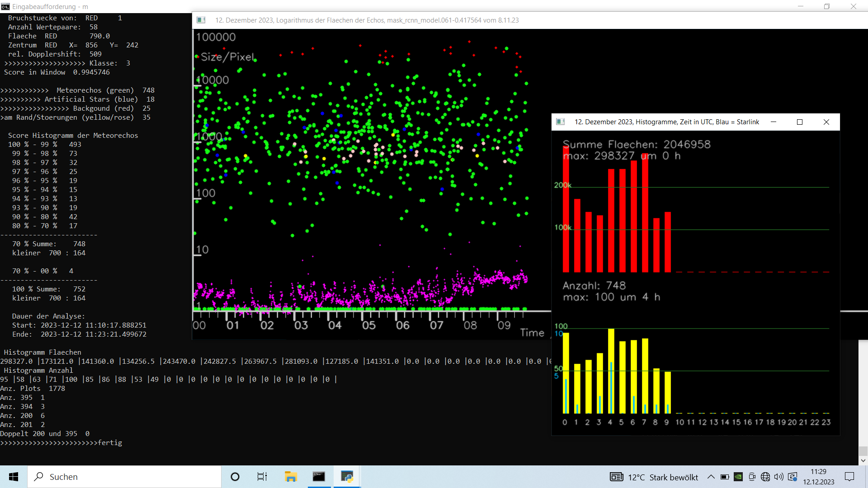Click 'max: 298327 um 0 h' label
868x488 pixels.
point(622,156)
